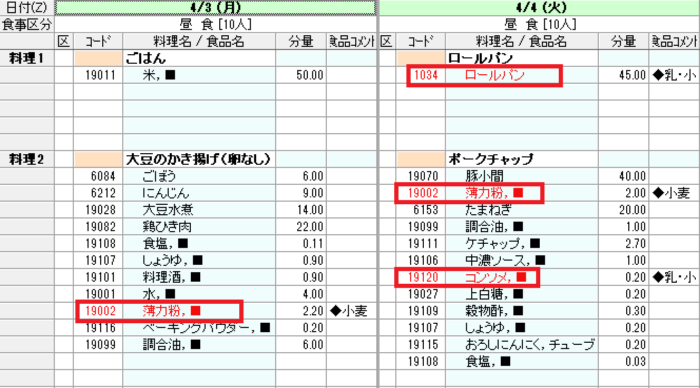Select the 料理2 row header
Image resolution: width=700 pixels, height=388 pixels.
click(27, 159)
